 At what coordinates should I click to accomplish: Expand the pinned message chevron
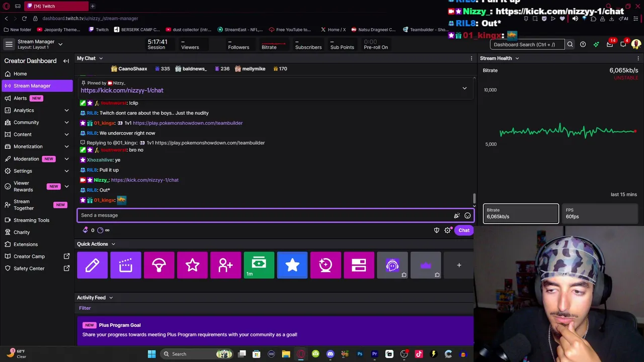464,88
